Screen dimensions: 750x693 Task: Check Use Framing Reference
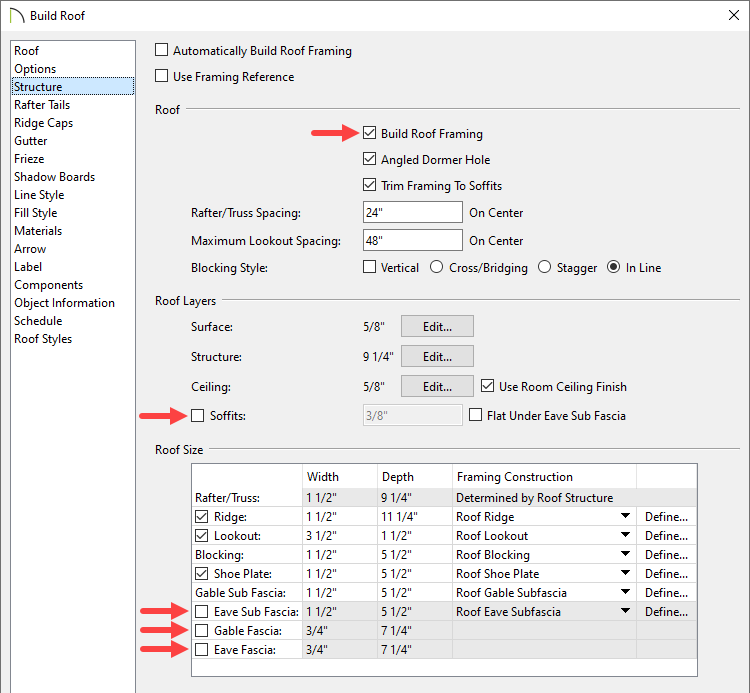click(x=162, y=76)
